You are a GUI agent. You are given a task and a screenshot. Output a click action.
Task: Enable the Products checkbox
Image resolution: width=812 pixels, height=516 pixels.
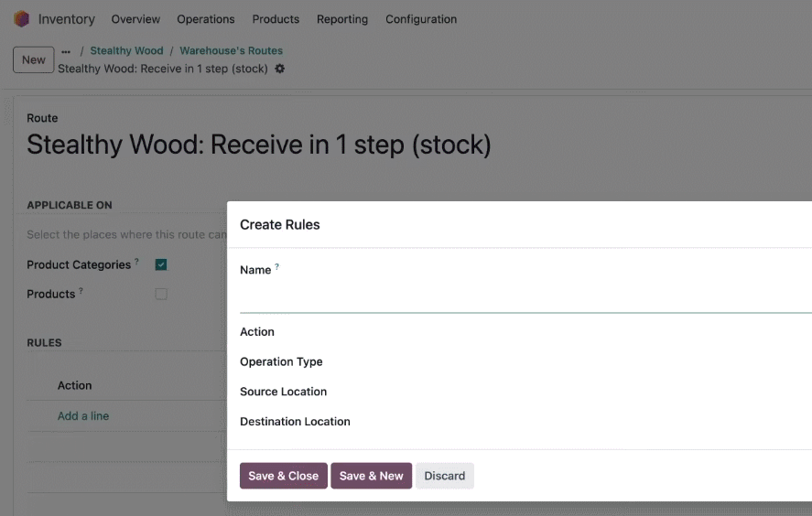pyautogui.click(x=161, y=294)
